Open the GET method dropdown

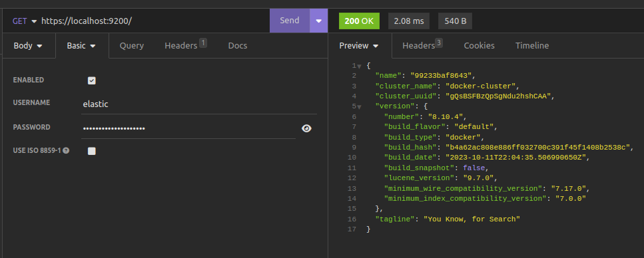tap(24, 21)
